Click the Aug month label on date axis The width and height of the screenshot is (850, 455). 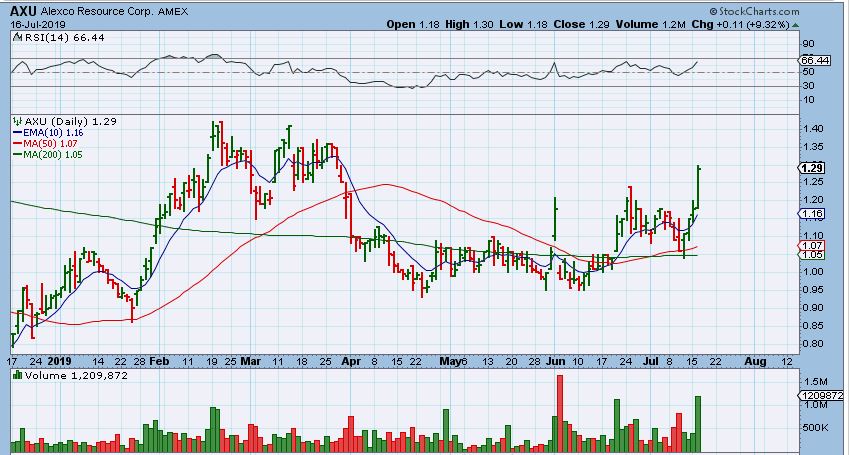click(755, 361)
